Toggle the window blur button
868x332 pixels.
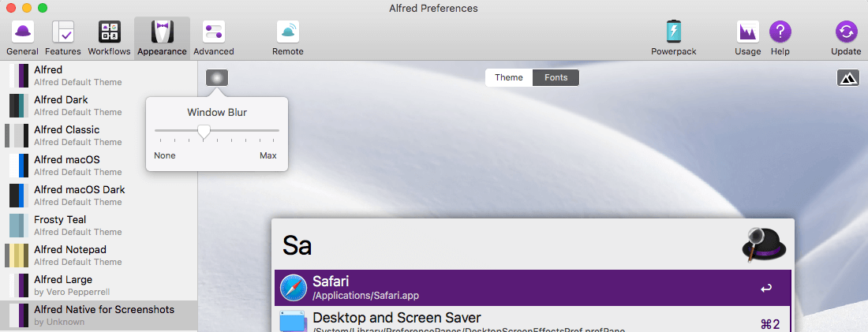(x=217, y=78)
